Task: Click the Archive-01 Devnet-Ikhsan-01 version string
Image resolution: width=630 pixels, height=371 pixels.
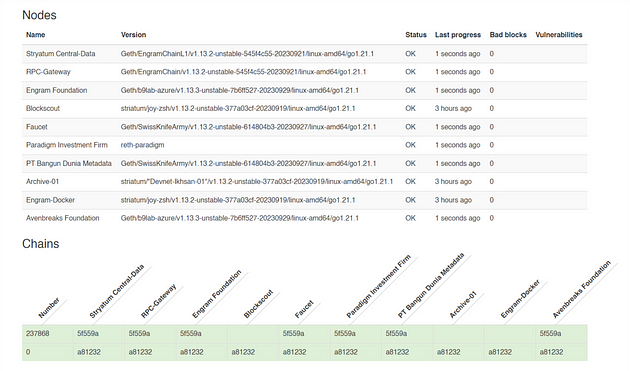Action: [x=257, y=182]
